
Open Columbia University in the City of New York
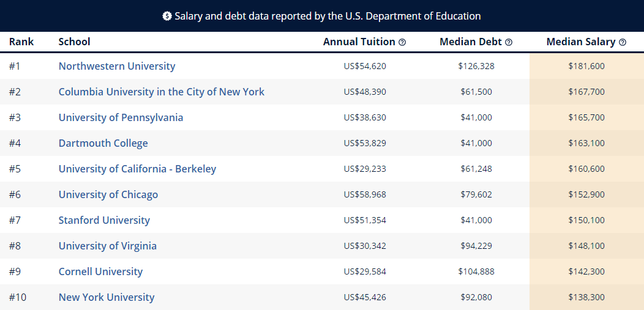tap(162, 92)
